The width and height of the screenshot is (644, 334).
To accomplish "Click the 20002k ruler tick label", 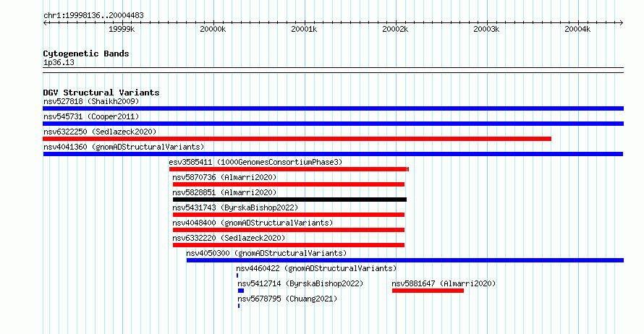I will pyautogui.click(x=395, y=29).
